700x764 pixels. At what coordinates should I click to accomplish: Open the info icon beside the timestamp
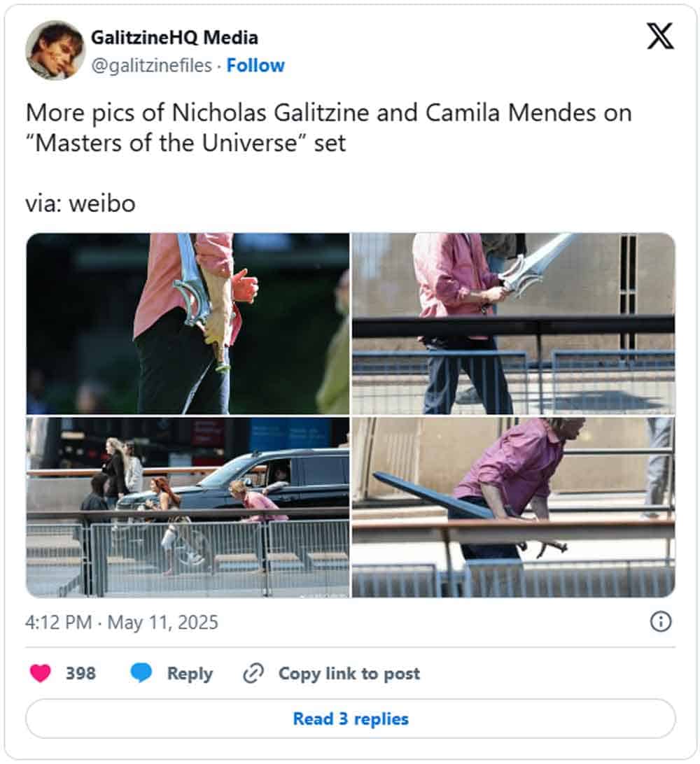click(661, 621)
